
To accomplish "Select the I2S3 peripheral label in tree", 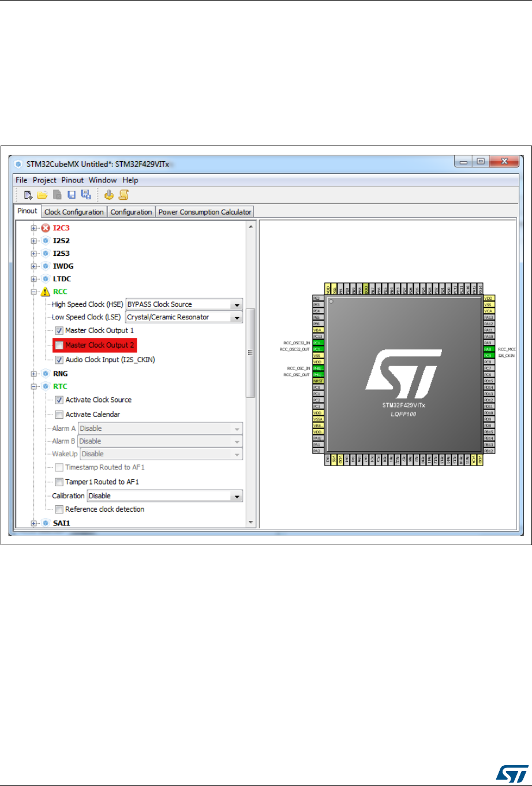I will pyautogui.click(x=62, y=254).
